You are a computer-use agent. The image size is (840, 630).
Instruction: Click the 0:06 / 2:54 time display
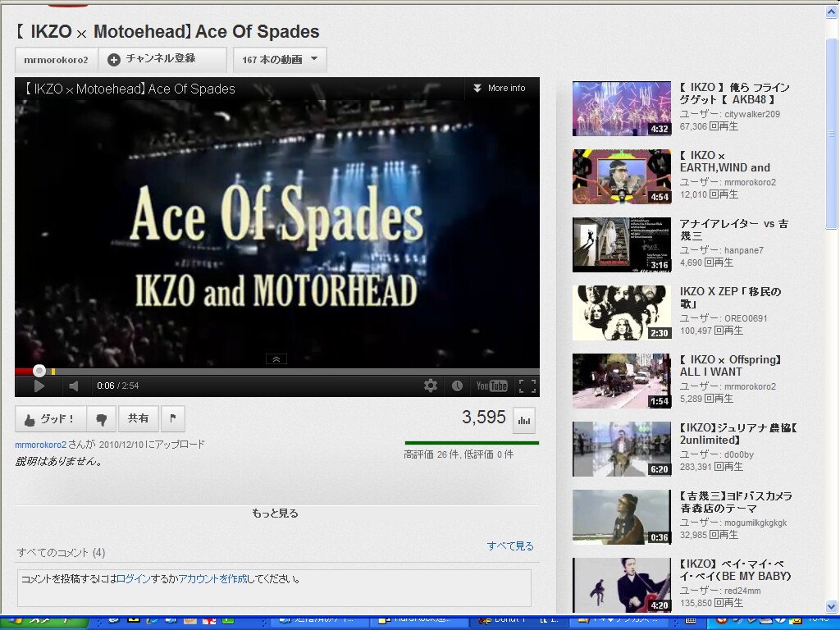pos(118,386)
